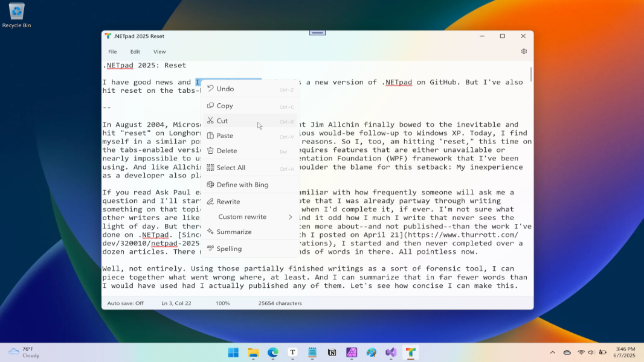Viewport: 644px width, 362px height.
Task: Open the Recycle Bin on the desktop
Action: point(16,11)
